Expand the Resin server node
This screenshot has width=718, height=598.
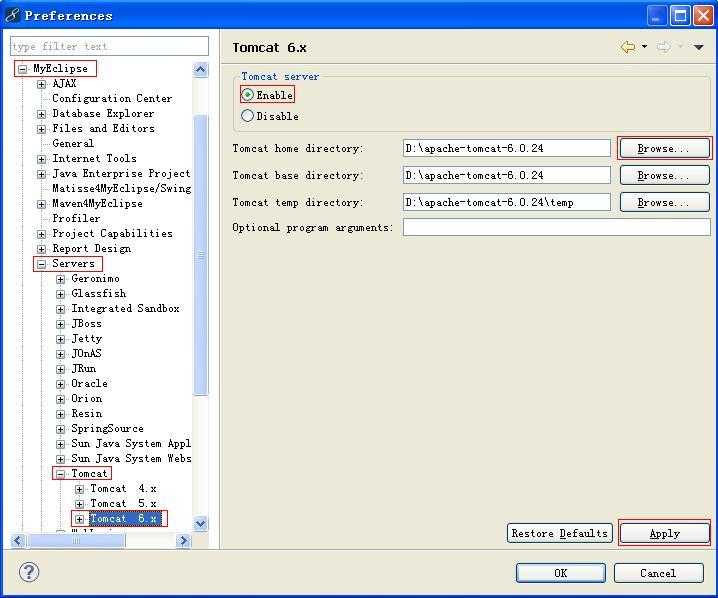click(x=60, y=414)
